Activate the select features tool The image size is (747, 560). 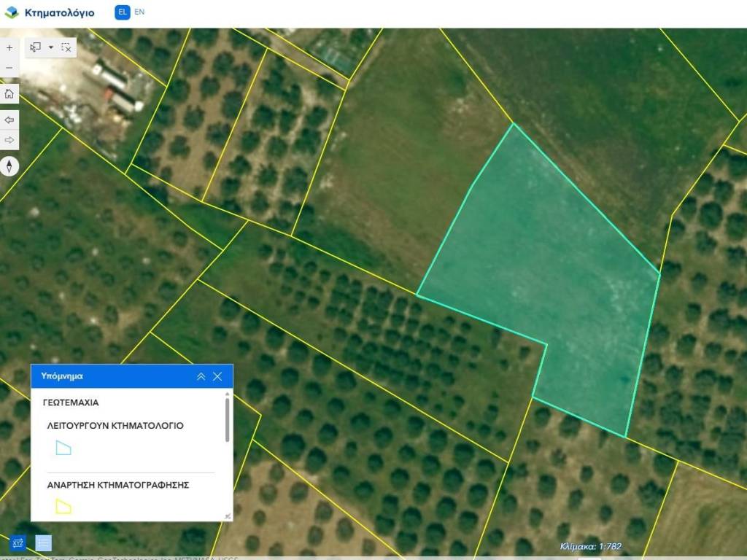pos(36,47)
